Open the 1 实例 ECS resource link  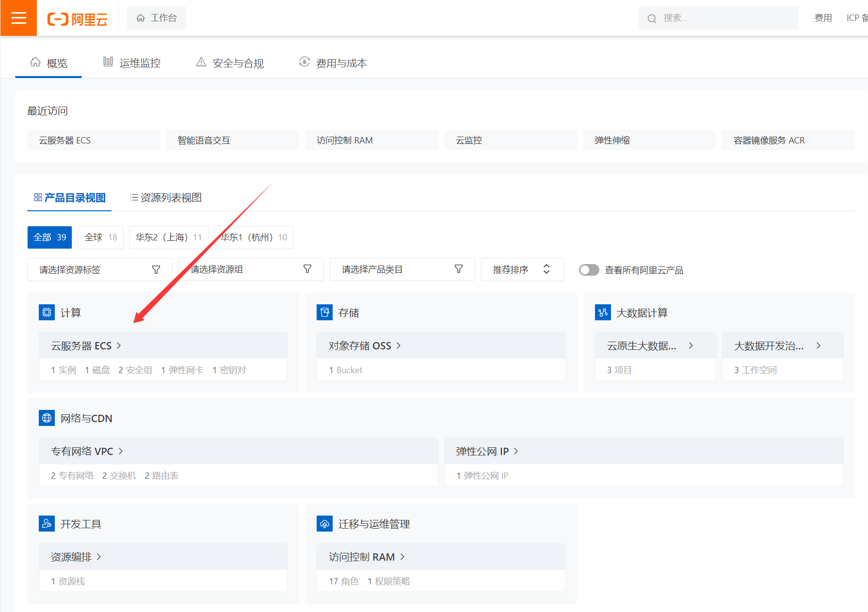coord(64,370)
